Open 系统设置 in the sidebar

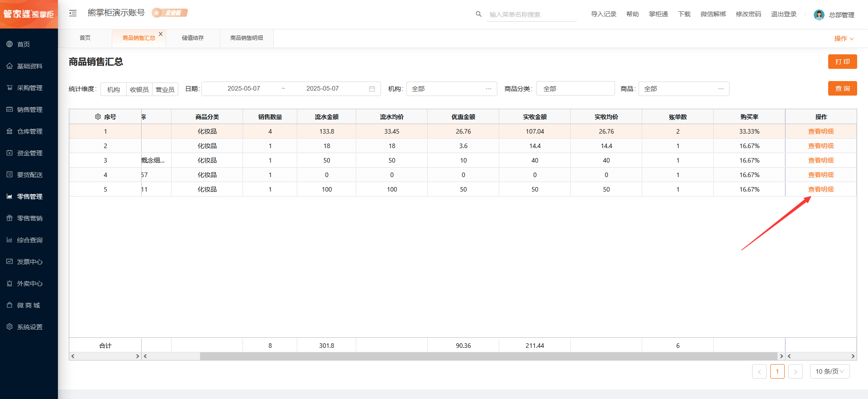point(30,327)
